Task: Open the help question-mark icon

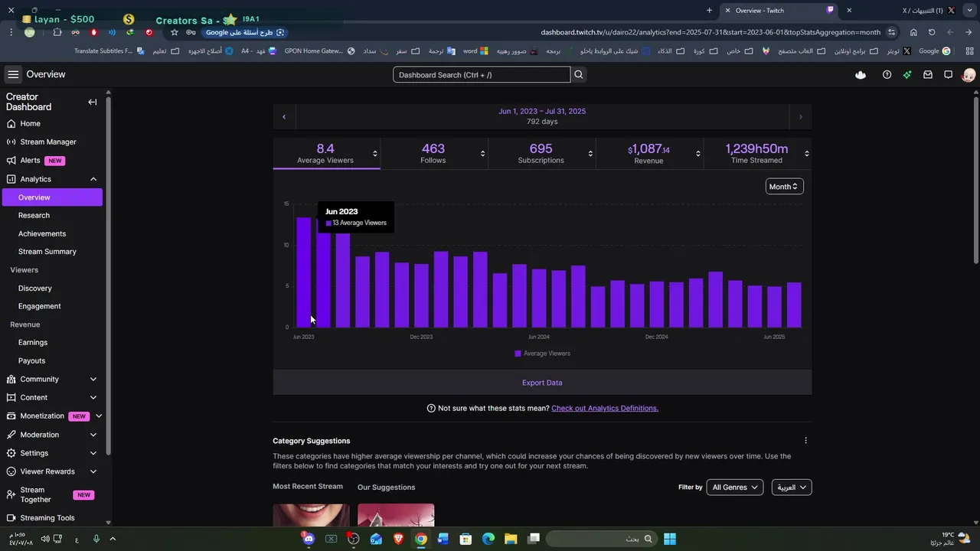Action: [x=887, y=75]
